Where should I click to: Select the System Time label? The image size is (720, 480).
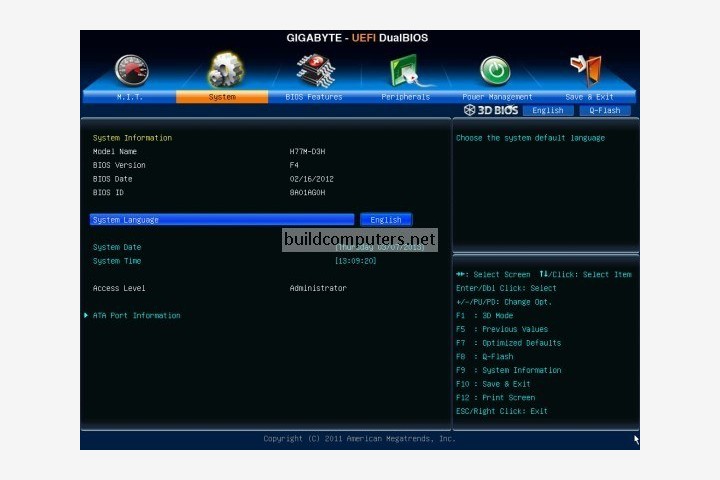pyautogui.click(x=117, y=261)
